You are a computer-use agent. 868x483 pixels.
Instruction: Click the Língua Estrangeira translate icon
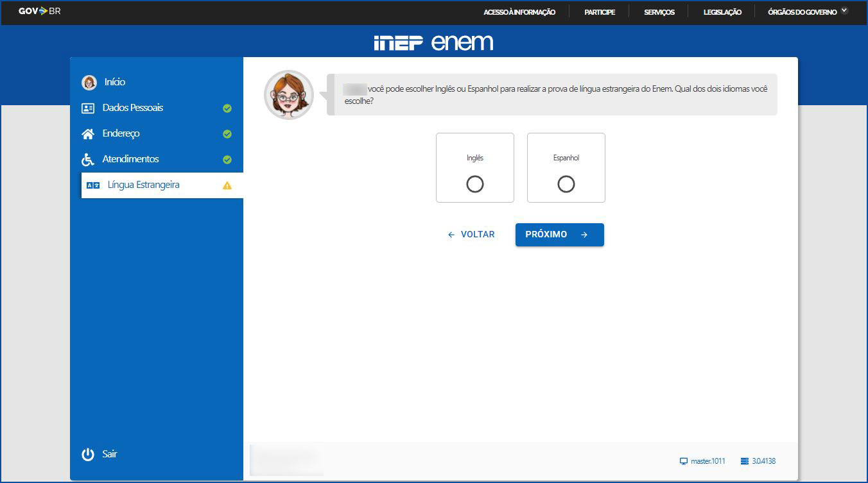93,185
